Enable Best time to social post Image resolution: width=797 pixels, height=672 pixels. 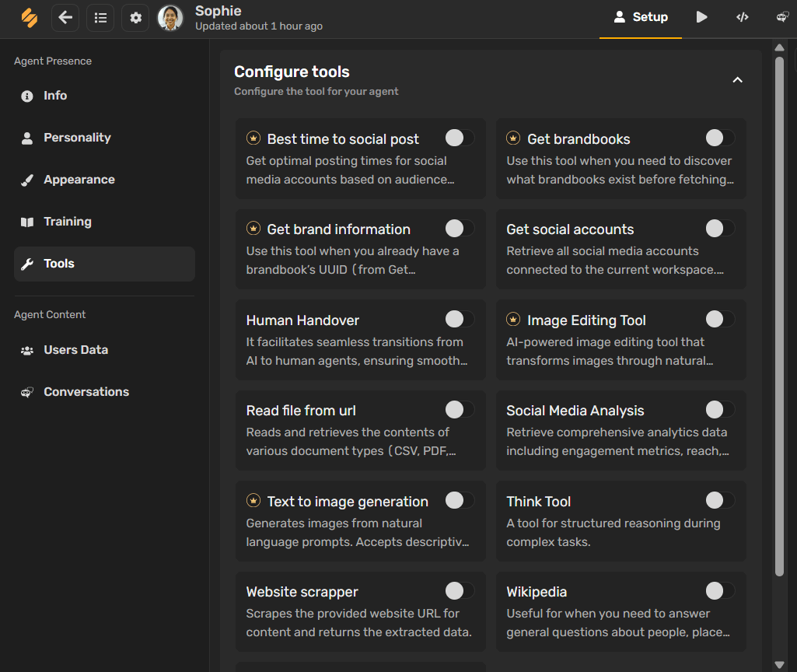click(x=460, y=138)
